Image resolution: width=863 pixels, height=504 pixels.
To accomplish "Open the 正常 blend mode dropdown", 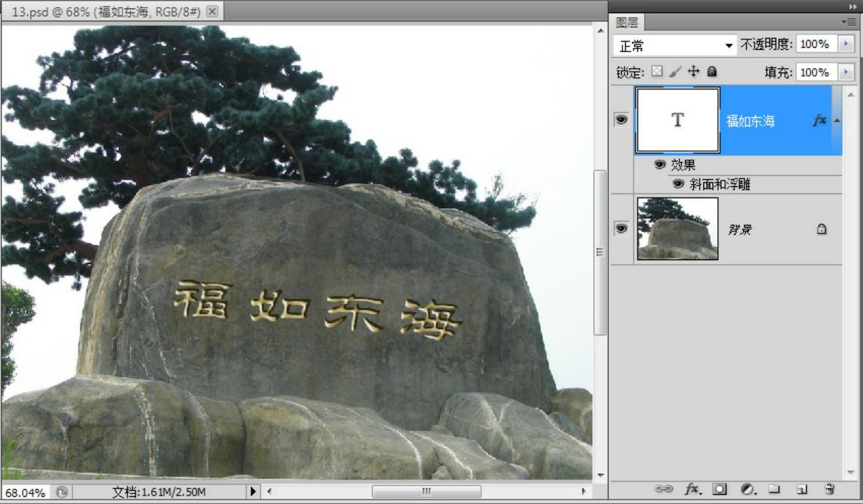I will point(675,45).
